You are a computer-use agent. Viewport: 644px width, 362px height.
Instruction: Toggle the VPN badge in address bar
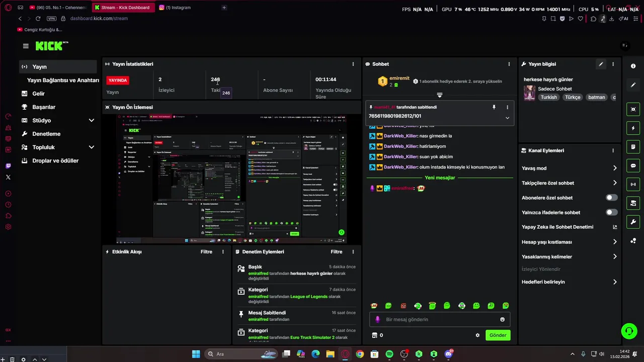[51, 19]
